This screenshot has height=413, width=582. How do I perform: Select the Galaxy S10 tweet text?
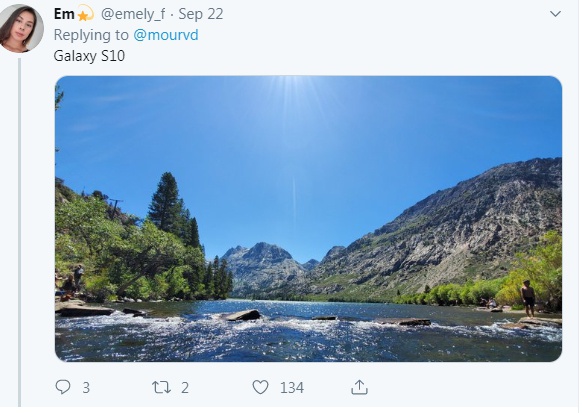(89, 56)
